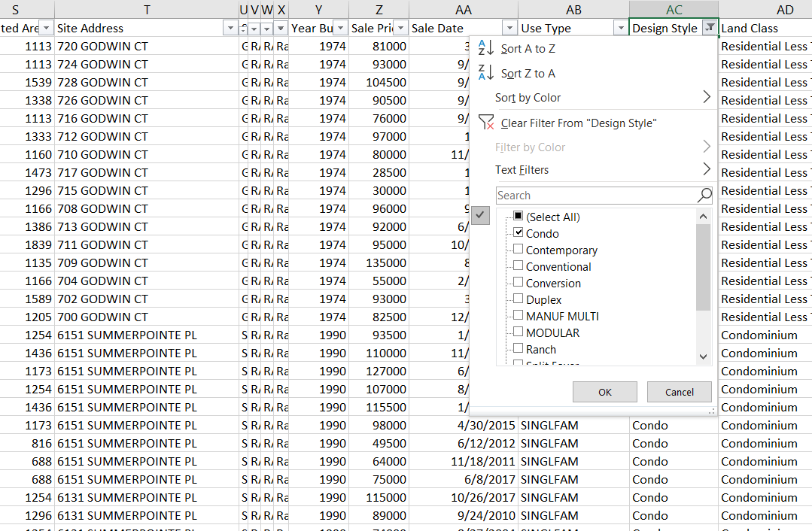Check the Duplex checkbox
Viewport: 812px width, 531px height.
[x=518, y=299]
